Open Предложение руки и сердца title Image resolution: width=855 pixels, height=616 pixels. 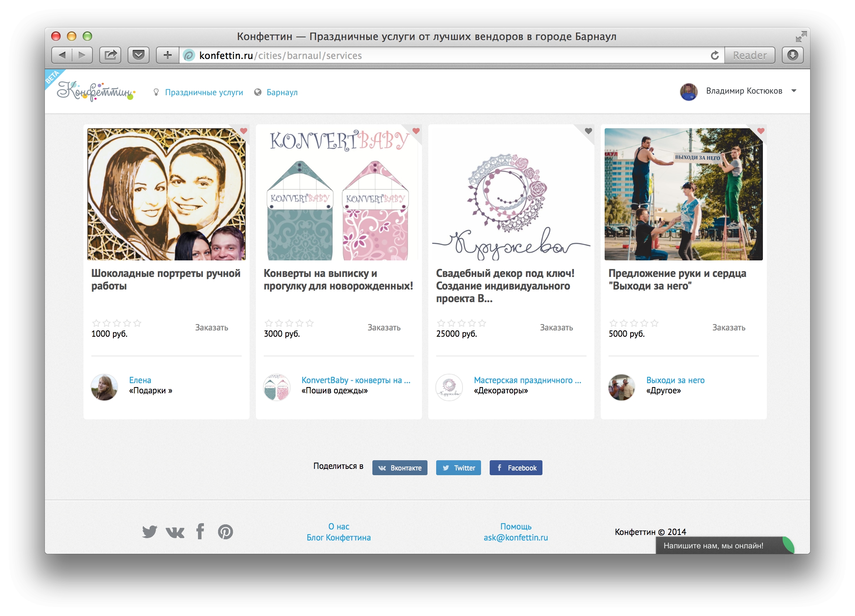(x=677, y=280)
